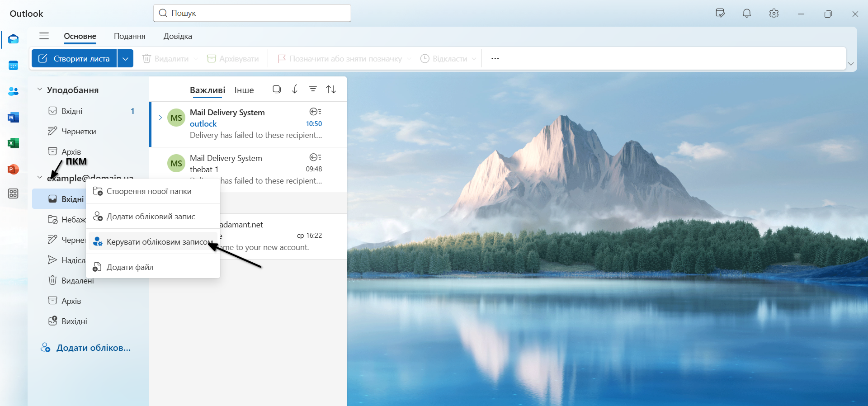Viewport: 868px width, 406px height.
Task: Open the notifications bell
Action: 747,14
